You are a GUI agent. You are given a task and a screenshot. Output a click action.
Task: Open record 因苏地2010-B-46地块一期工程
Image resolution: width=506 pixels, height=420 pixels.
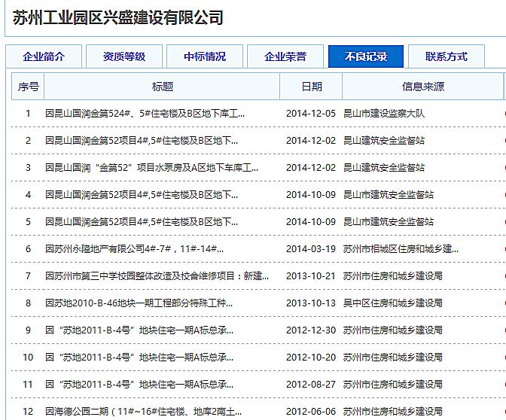coord(139,303)
